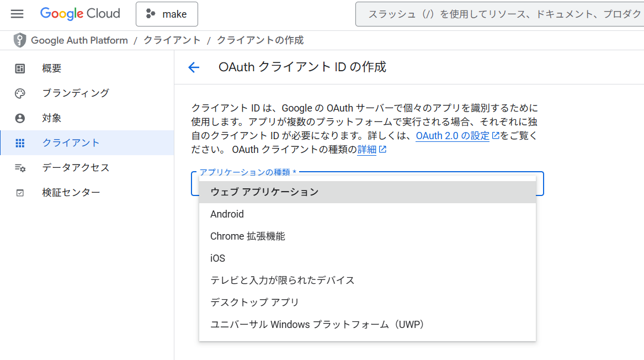This screenshot has height=360, width=644.
Task: Go to クライアント breadcrumb link
Action: coord(172,40)
